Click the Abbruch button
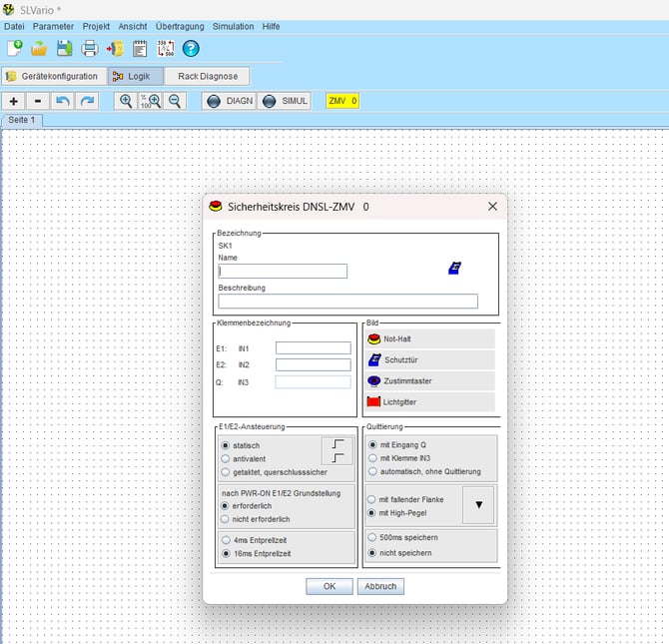The height and width of the screenshot is (644, 669). tap(380, 586)
